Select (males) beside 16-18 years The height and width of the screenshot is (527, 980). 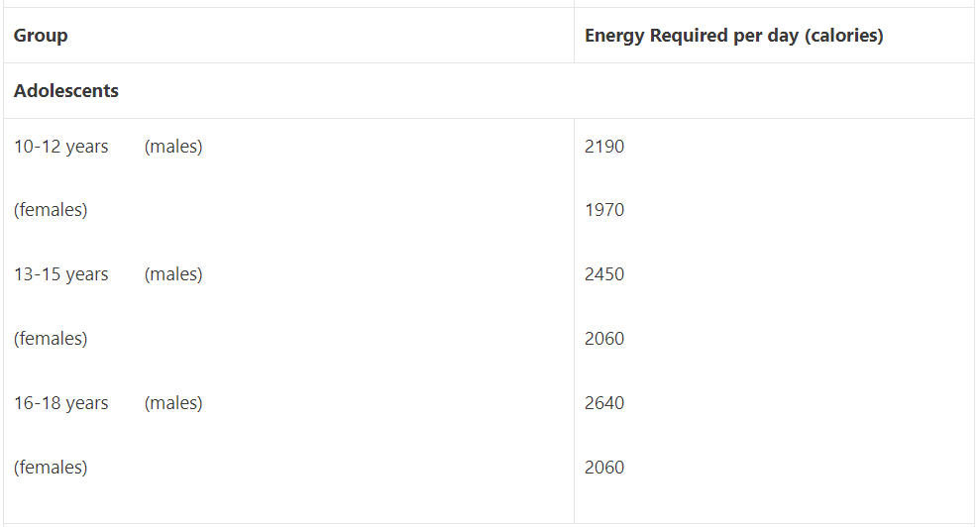(173, 403)
